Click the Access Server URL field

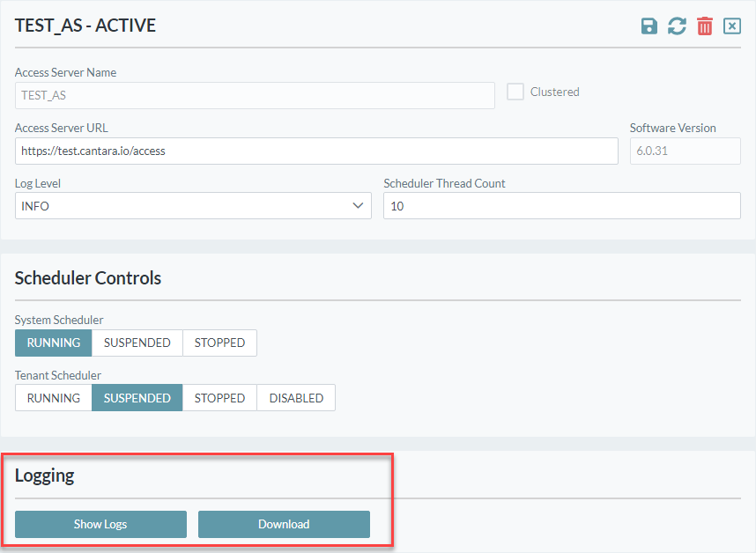pyautogui.click(x=316, y=151)
